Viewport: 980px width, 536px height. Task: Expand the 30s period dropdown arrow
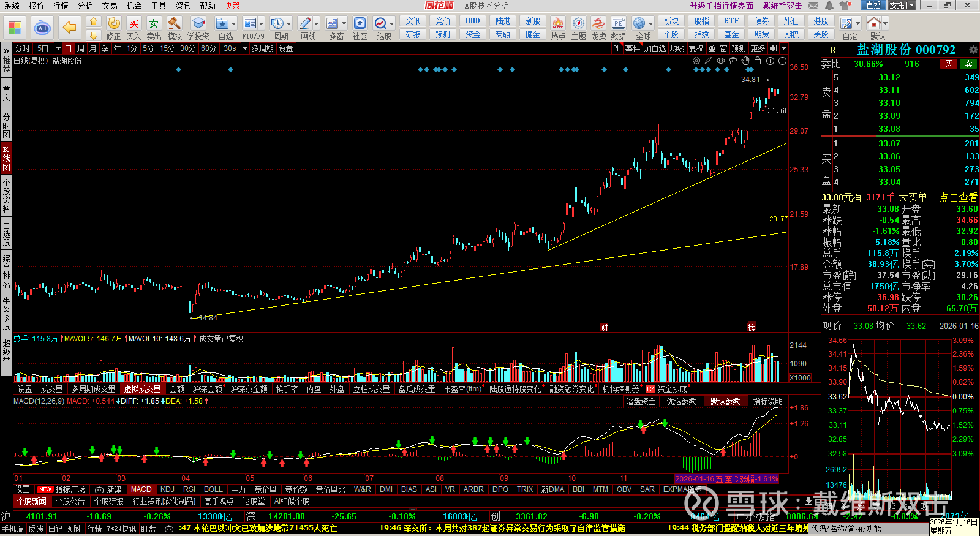[245, 48]
